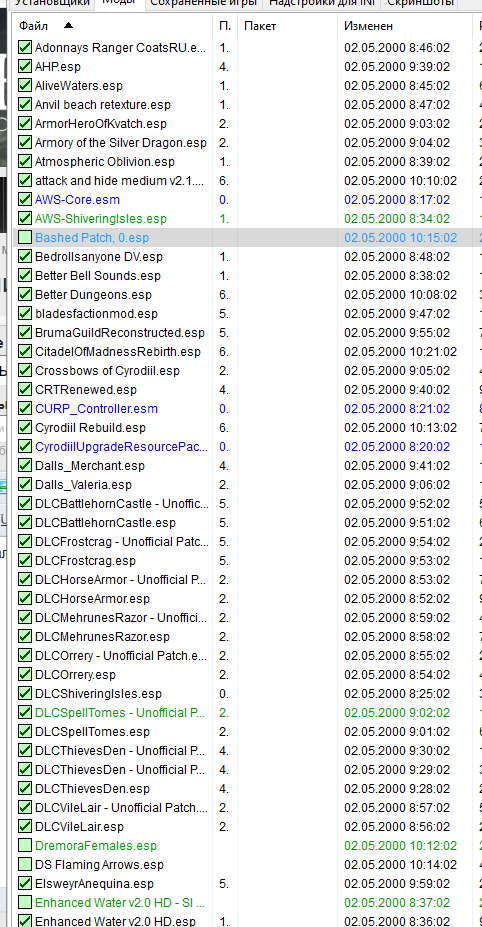Open the Сохраненные игры tab
Viewport: 482px width, 927px height.
pos(203,3)
